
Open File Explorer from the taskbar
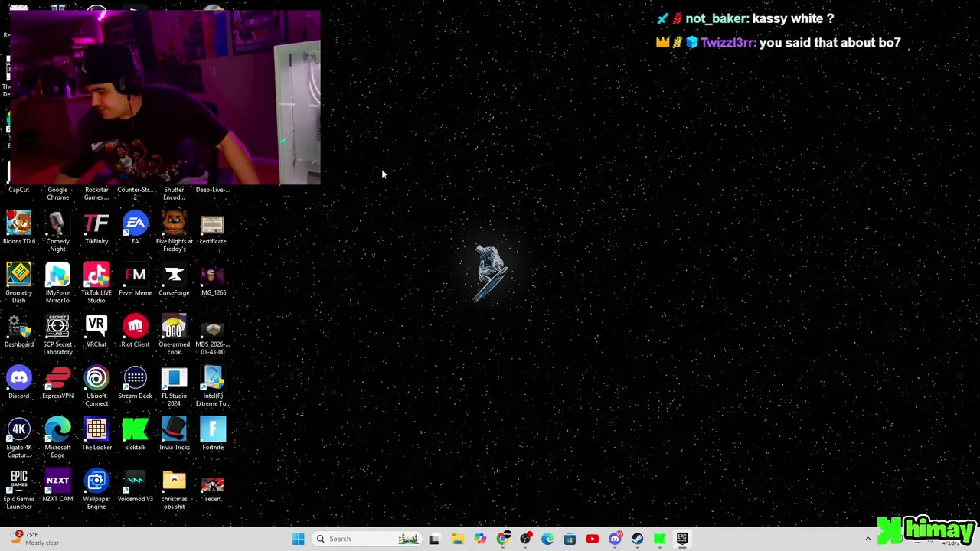coord(457,539)
